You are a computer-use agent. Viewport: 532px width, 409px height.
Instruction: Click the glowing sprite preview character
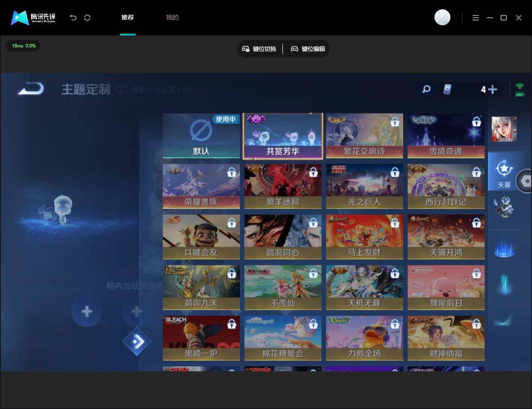(x=62, y=211)
